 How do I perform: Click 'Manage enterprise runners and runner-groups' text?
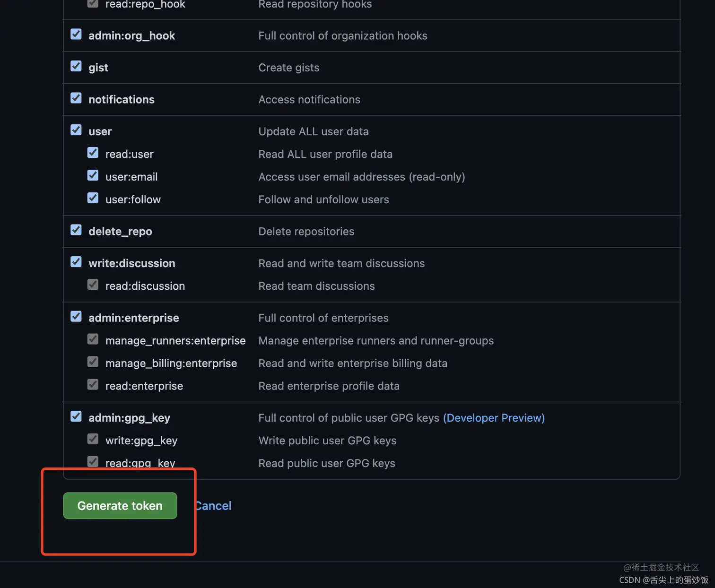tap(376, 341)
